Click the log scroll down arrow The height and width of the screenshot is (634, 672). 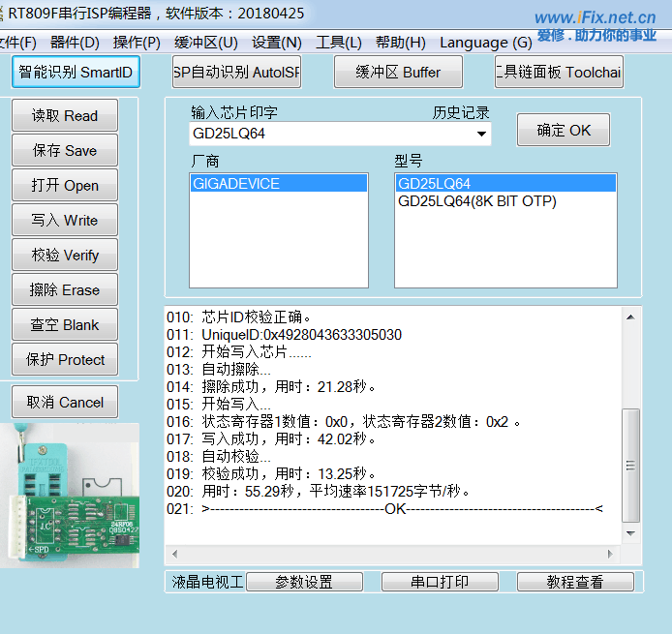[630, 533]
